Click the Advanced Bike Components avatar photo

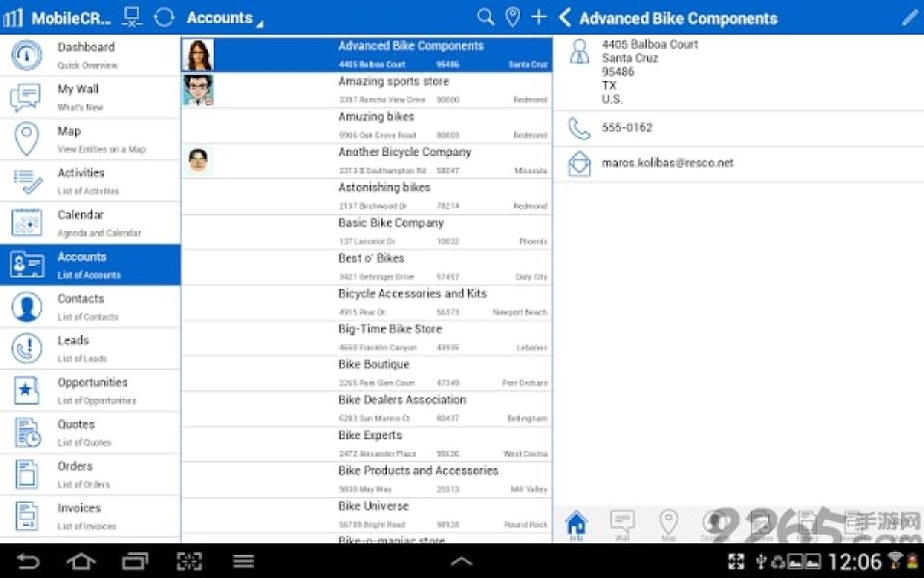click(x=198, y=54)
